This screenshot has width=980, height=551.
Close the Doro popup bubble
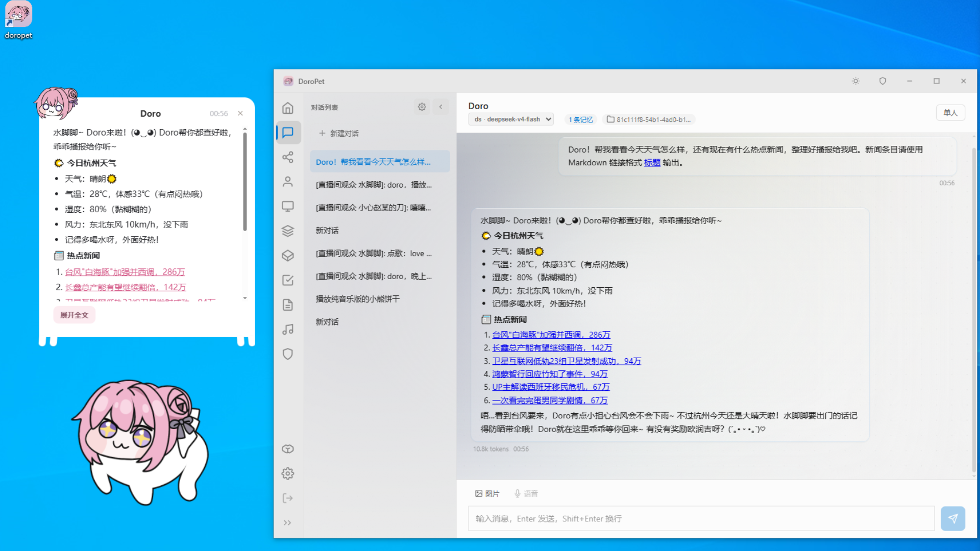point(240,113)
